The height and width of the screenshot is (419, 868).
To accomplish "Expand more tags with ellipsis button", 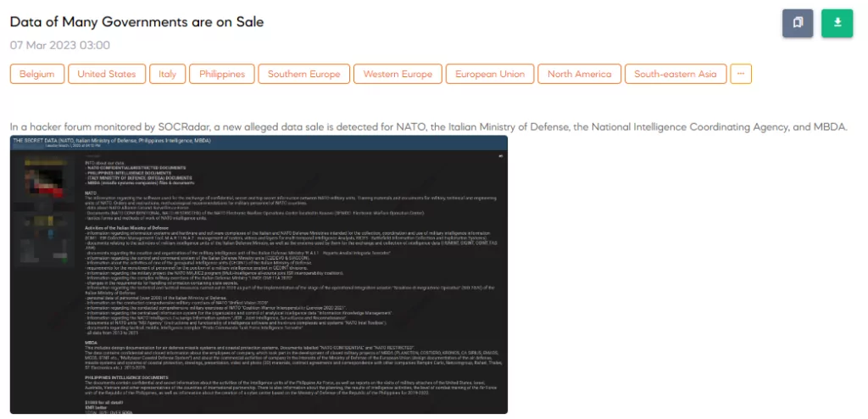I will point(741,74).
